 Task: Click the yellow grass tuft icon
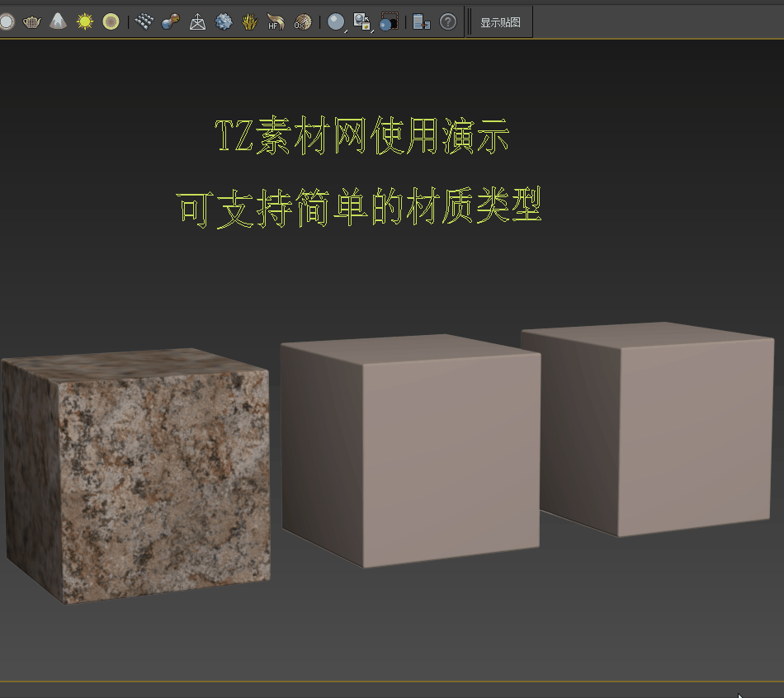pyautogui.click(x=249, y=22)
